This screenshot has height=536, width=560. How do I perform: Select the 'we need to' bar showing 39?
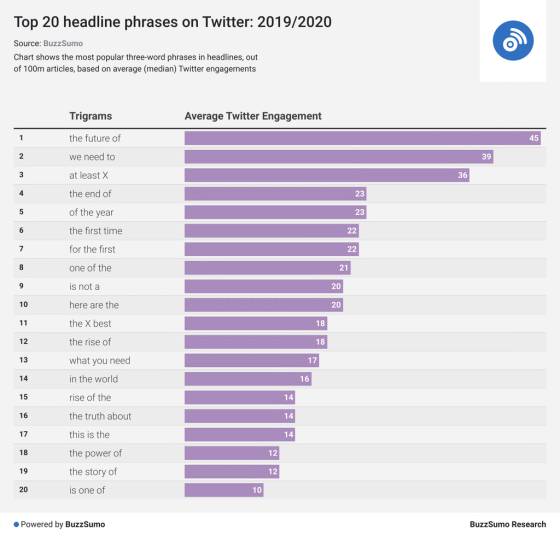click(x=339, y=157)
